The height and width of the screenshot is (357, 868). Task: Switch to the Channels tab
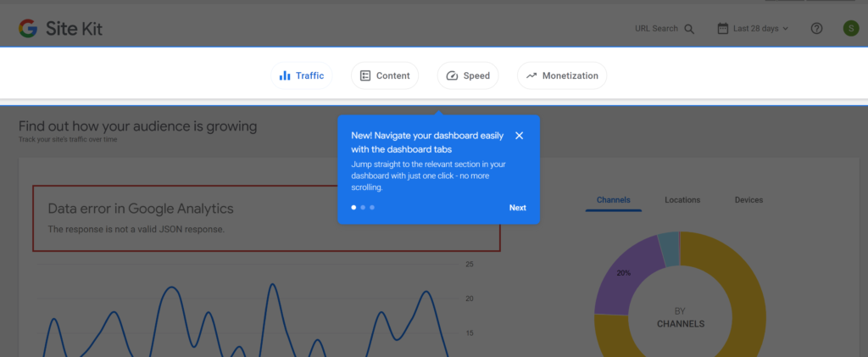click(614, 200)
